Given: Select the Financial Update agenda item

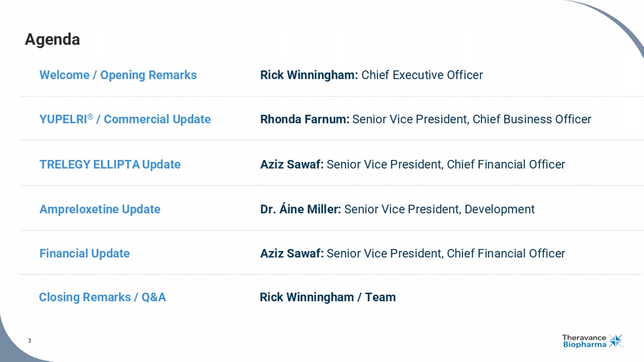Looking at the screenshot, I should pos(85,254).
